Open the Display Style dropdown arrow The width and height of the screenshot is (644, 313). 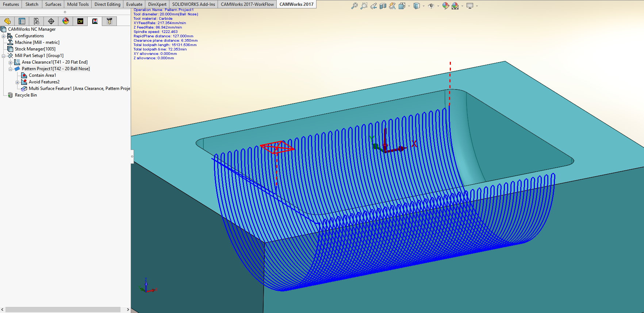coord(423,6)
